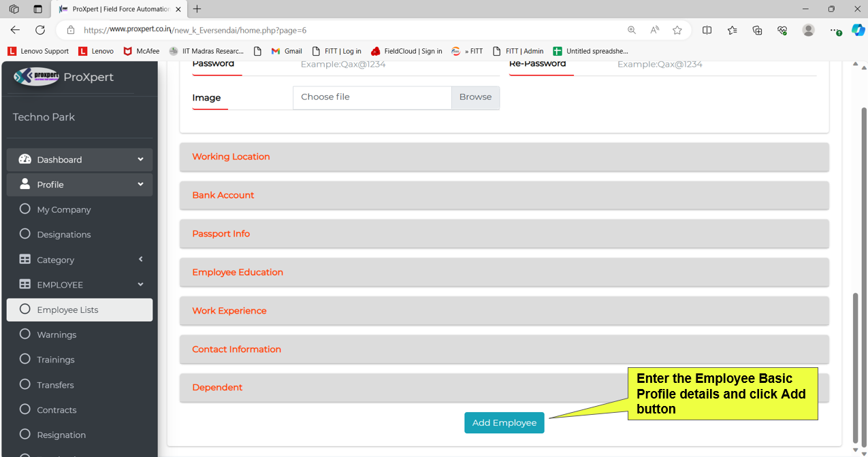Click the browser refresh icon

40,30
